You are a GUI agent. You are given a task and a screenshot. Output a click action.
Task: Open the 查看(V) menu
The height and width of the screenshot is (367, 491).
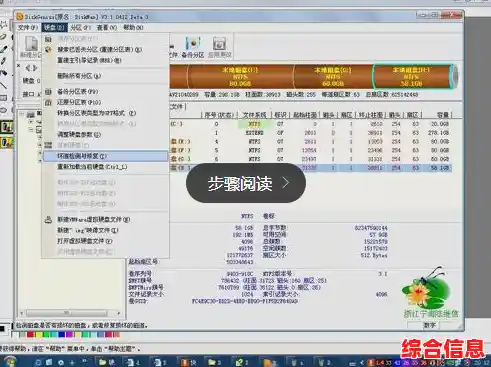107,27
